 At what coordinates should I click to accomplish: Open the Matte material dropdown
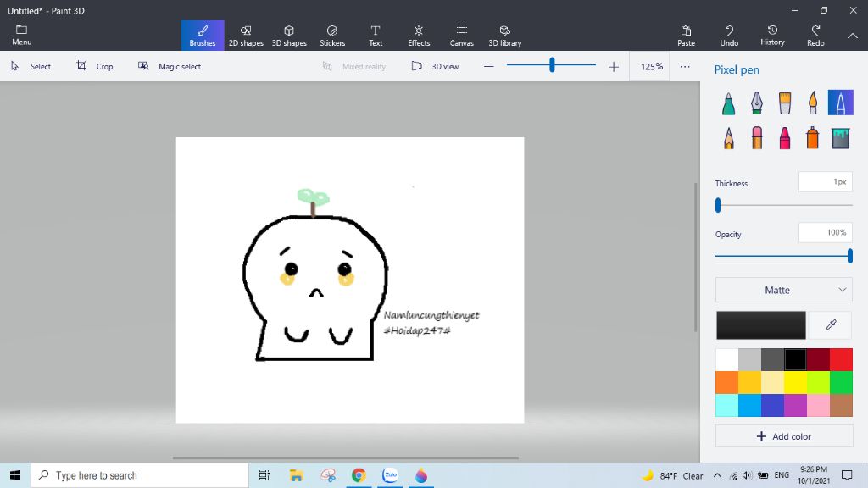783,290
